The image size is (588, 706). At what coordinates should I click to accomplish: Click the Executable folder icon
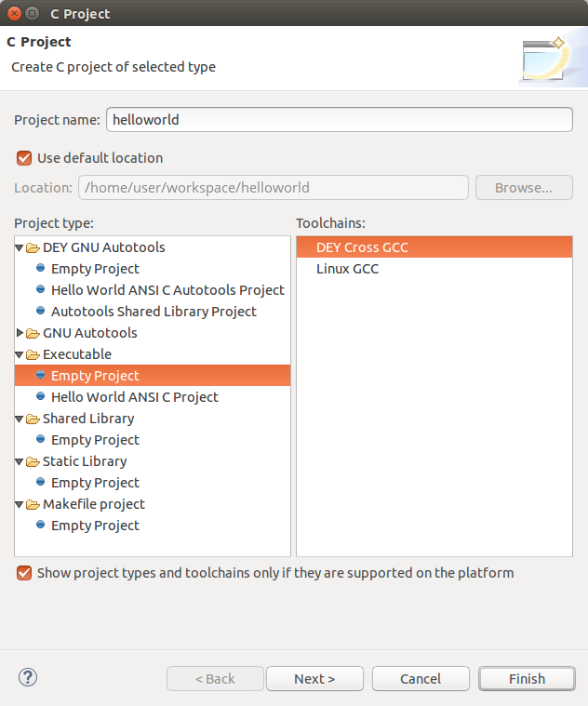(33, 354)
